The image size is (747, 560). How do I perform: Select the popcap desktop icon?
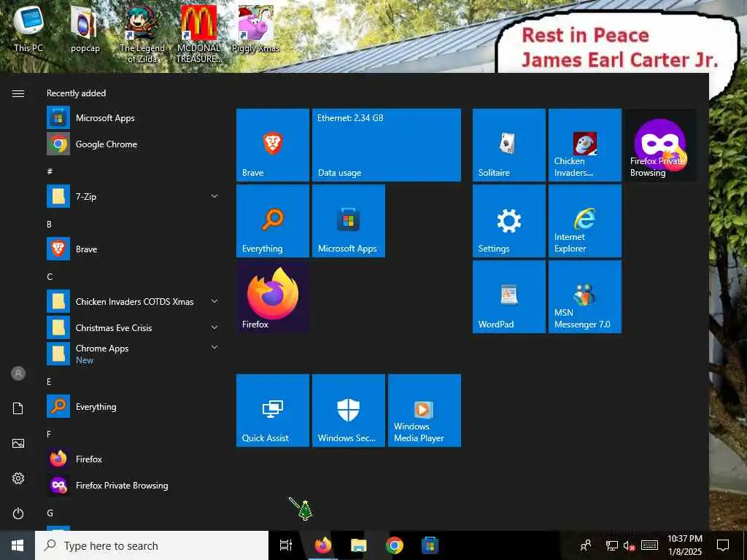coord(85,28)
